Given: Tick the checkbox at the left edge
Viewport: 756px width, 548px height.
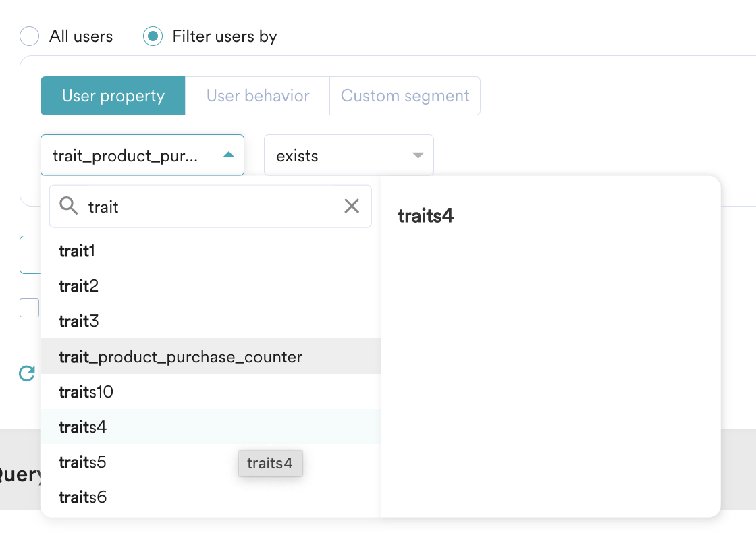Looking at the screenshot, I should [x=29, y=307].
